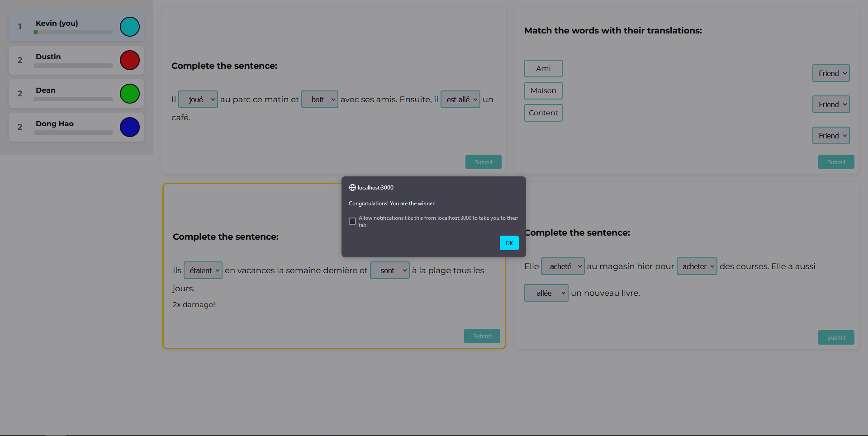Click Dong Hao's blue avatar circle
The height and width of the screenshot is (436, 868).
(130, 127)
